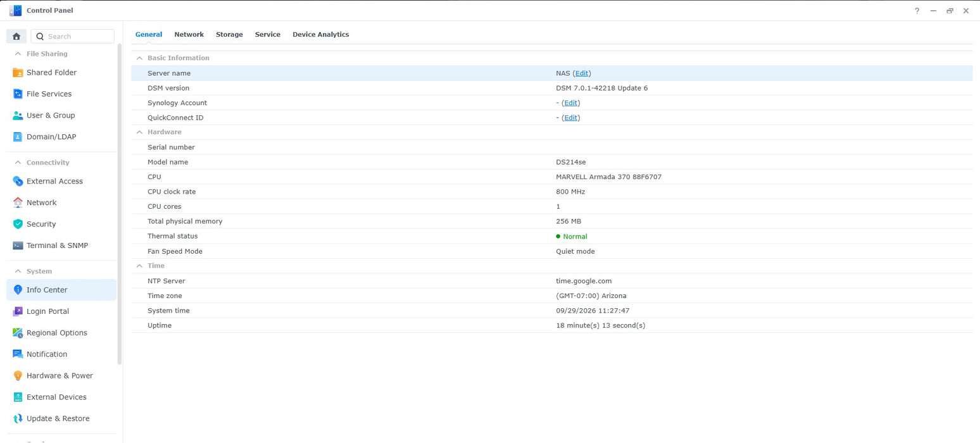The width and height of the screenshot is (980, 443).
Task: Switch to the Network tab
Action: (x=189, y=35)
